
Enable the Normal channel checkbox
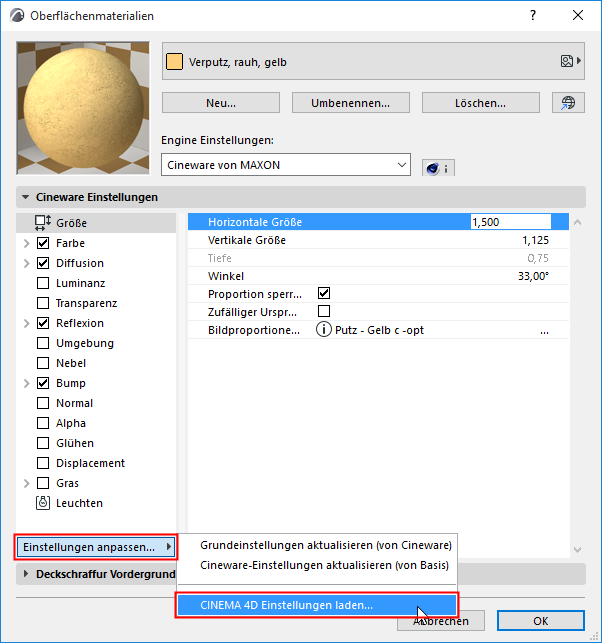coord(43,403)
